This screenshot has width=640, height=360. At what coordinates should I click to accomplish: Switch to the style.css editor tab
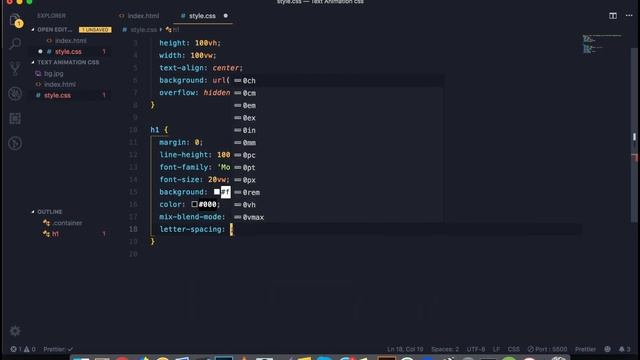[x=202, y=16]
